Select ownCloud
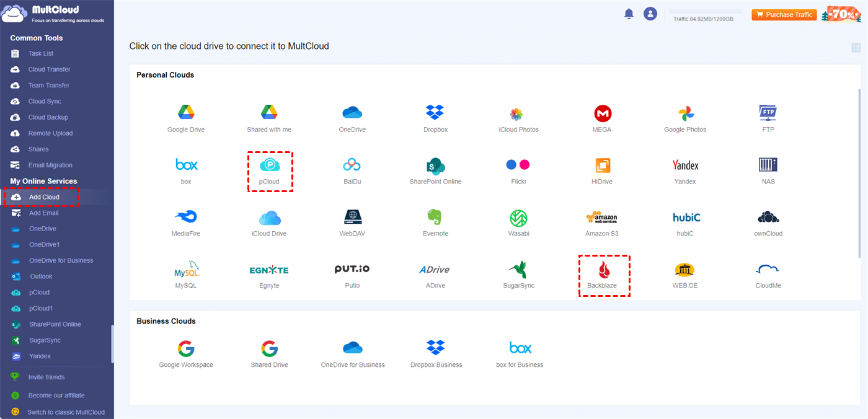The image size is (868, 419). (x=768, y=223)
